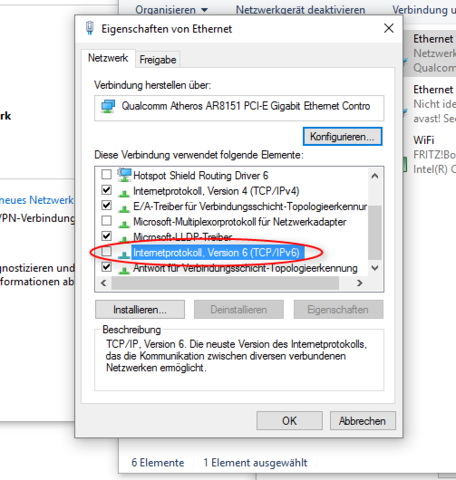
Task: Click Netzwerkgerät deaktivieren in the toolbar
Action: pyautogui.click(x=300, y=10)
